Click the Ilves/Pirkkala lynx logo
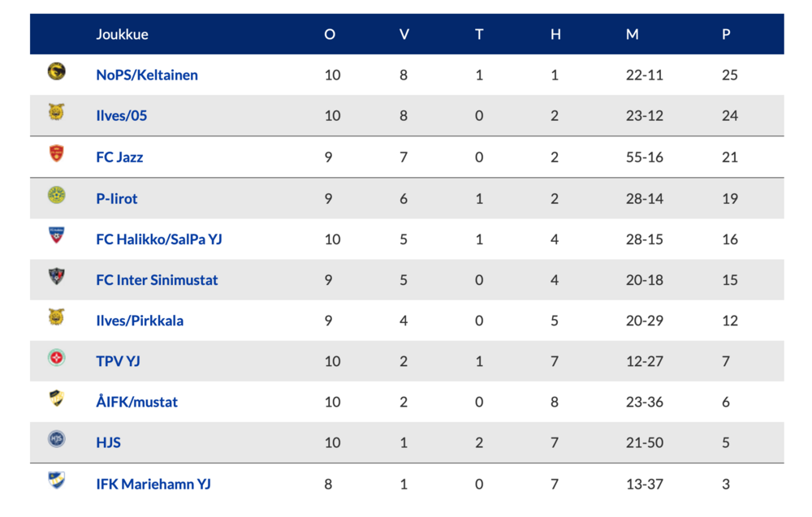 click(57, 317)
